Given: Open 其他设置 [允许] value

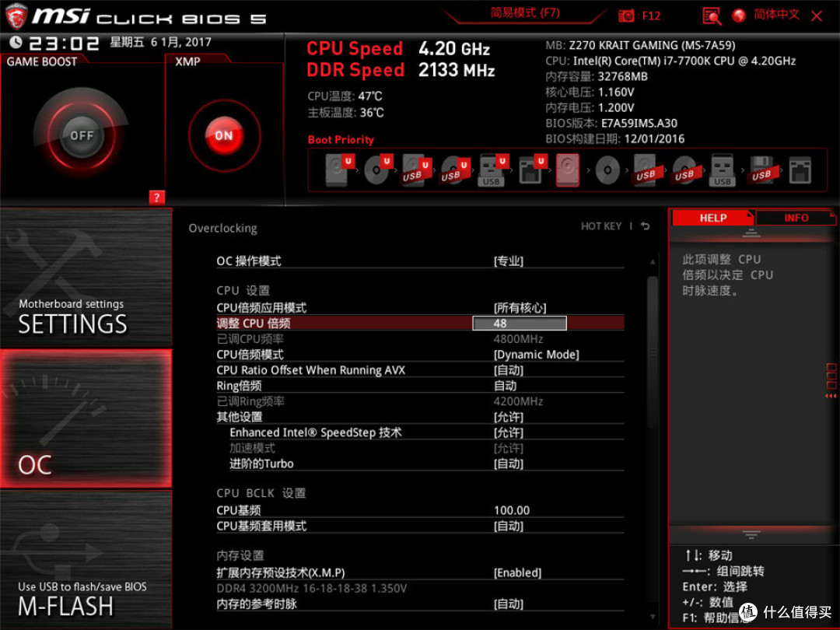Looking at the screenshot, I should (508, 417).
